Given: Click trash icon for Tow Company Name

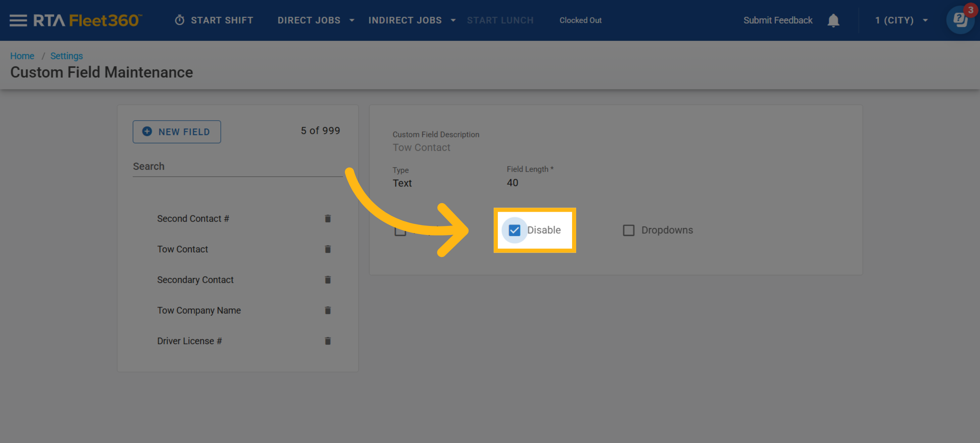Looking at the screenshot, I should (327, 310).
